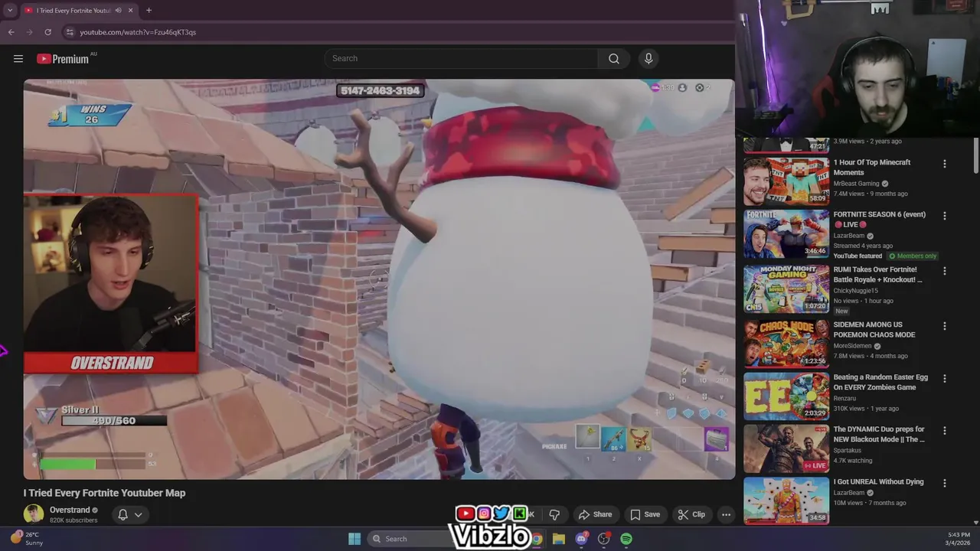The height and width of the screenshot is (551, 980).
Task: Create a clip with Clip button
Action: (691, 514)
